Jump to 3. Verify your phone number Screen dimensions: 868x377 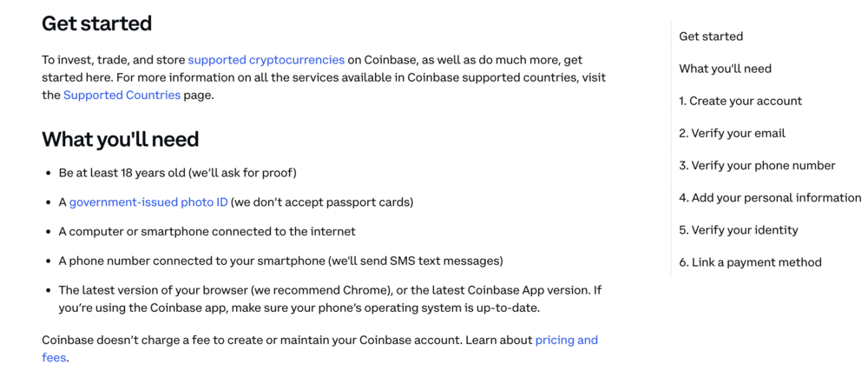[x=757, y=166]
